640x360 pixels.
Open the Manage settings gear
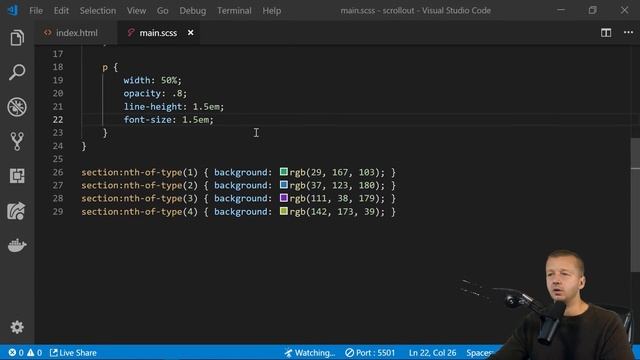tap(17, 327)
